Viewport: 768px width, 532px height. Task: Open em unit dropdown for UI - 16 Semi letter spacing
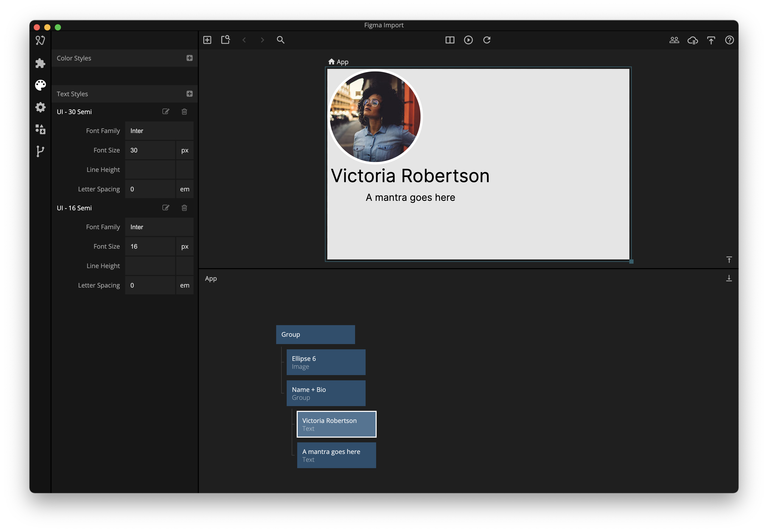[x=184, y=285]
